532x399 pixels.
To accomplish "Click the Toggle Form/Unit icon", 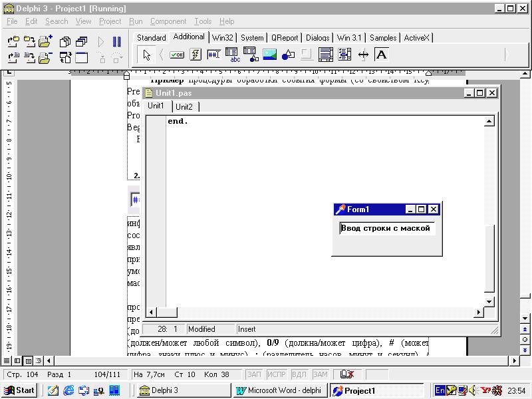I will point(65,58).
